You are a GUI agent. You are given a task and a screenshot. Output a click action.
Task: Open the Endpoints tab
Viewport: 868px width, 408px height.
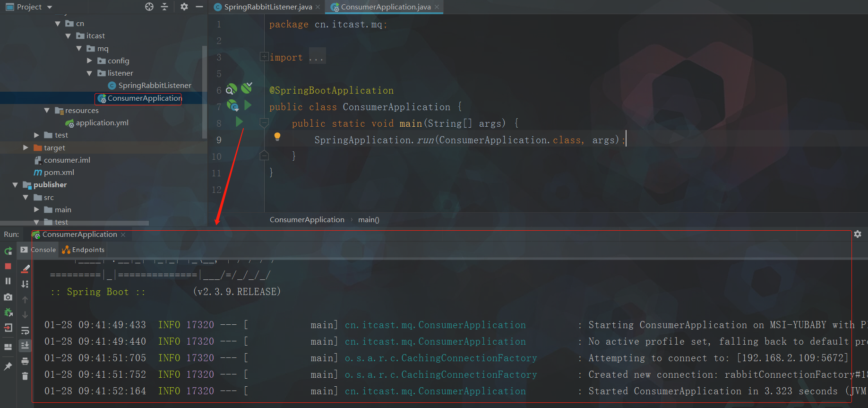click(83, 250)
